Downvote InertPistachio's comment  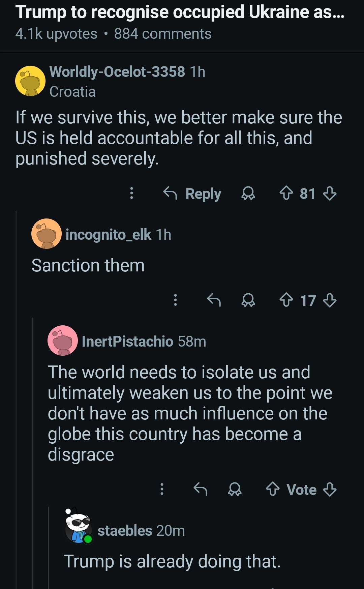330,489
